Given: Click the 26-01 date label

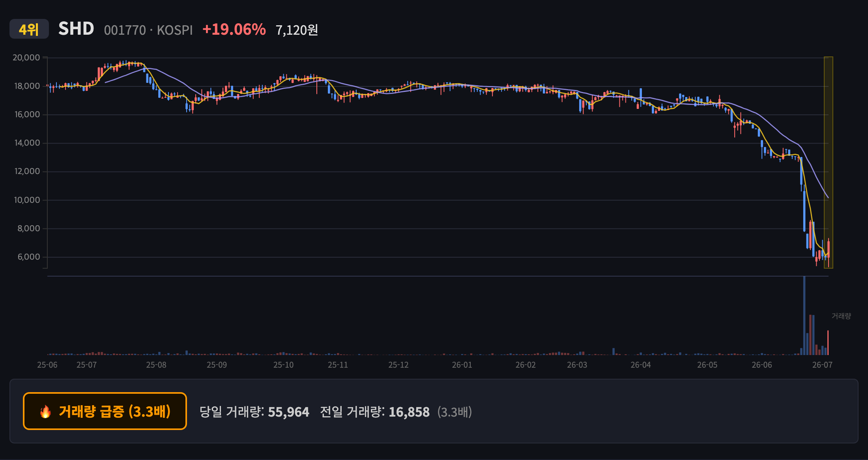Looking at the screenshot, I should pyautogui.click(x=462, y=365).
